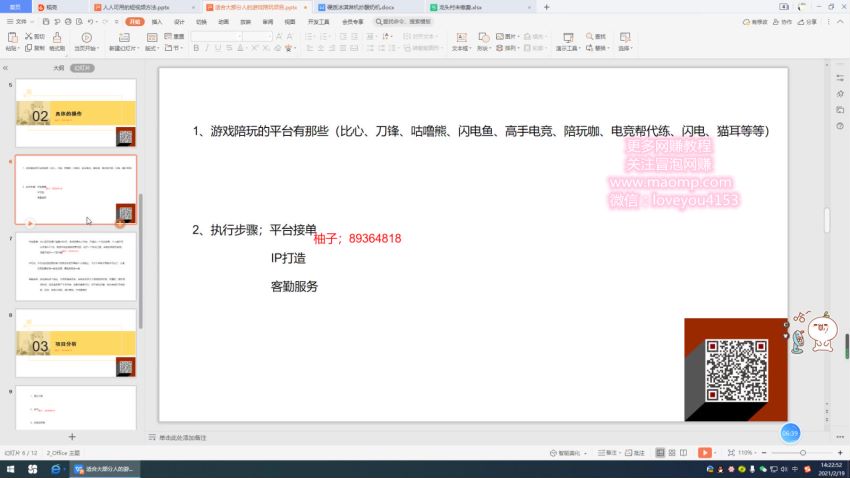Add new slide with panel plus button
The width and height of the screenshot is (850, 478).
coord(72,437)
